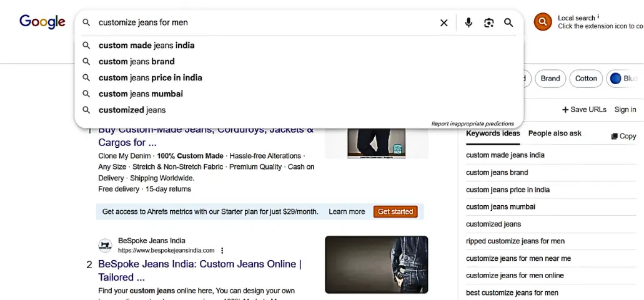Open keyword 'best customize jeans for men'
Image resolution: width=644 pixels, height=300 pixels.
512,293
